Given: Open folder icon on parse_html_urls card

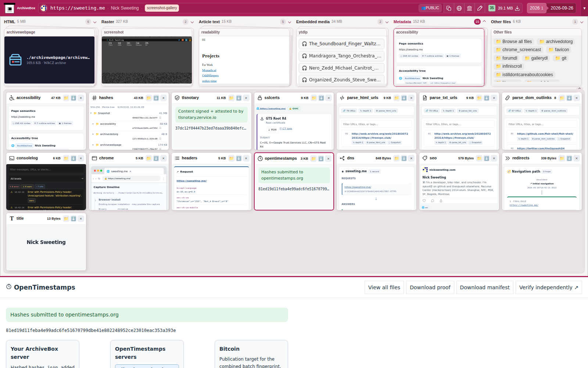Looking at the screenshot, I should [397, 98].
